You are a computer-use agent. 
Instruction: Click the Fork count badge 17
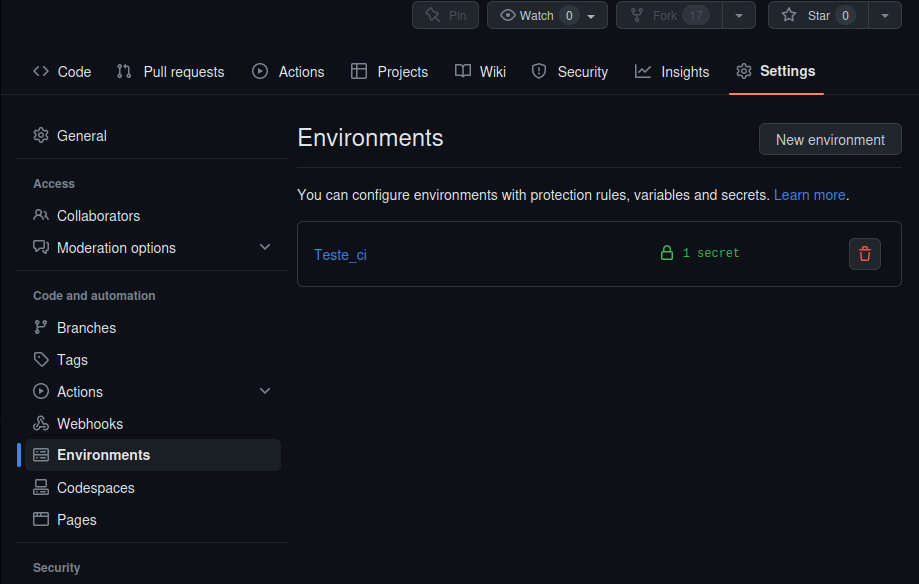(x=696, y=16)
